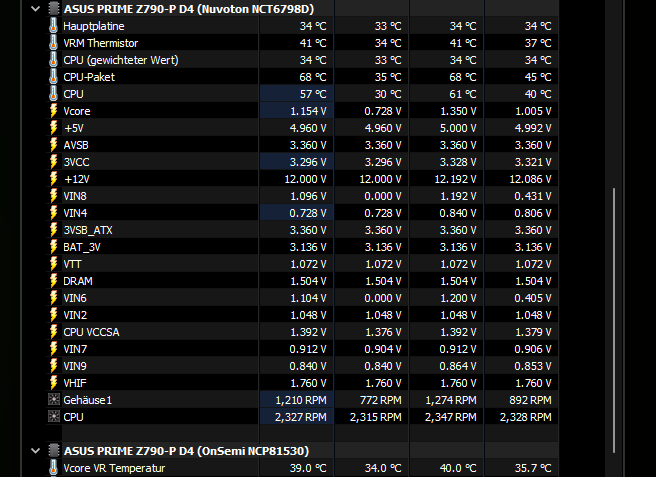This screenshot has width=656, height=477.
Task: Click the lightning bolt icon beside AVSB
Action: [x=54, y=145]
